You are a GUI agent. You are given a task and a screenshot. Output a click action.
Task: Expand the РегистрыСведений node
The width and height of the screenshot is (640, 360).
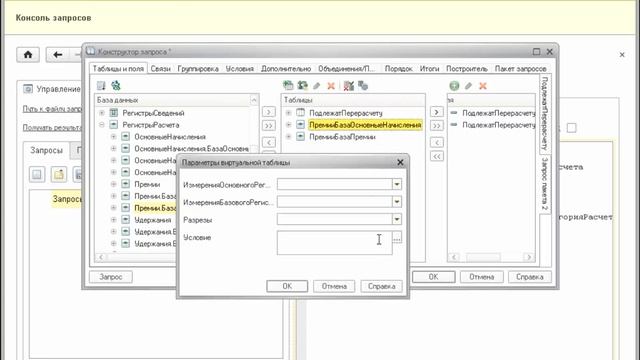click(x=102, y=113)
